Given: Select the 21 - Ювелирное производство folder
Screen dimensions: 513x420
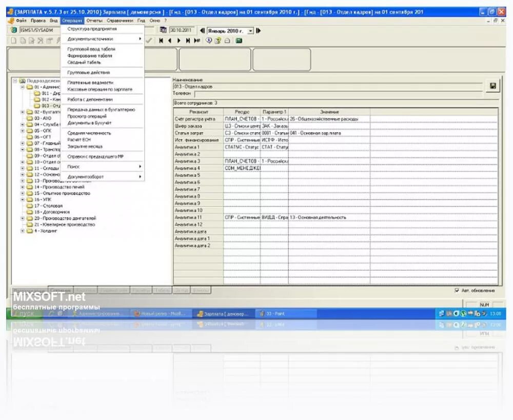Looking at the screenshot, I should coord(61,225).
